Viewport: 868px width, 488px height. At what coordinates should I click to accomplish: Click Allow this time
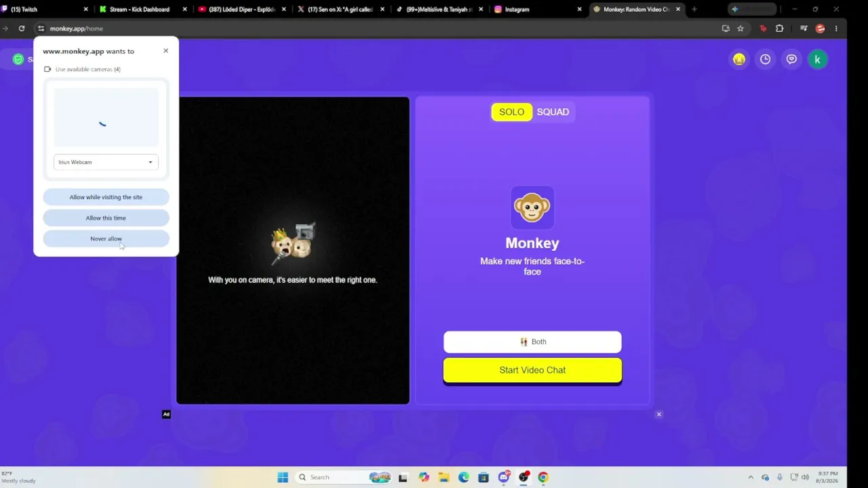click(x=106, y=218)
